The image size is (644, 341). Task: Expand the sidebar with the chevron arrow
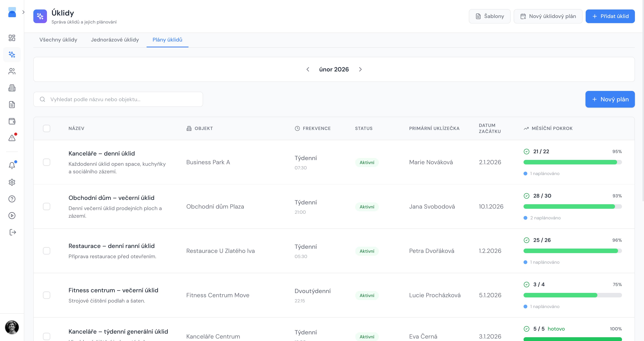(x=23, y=12)
